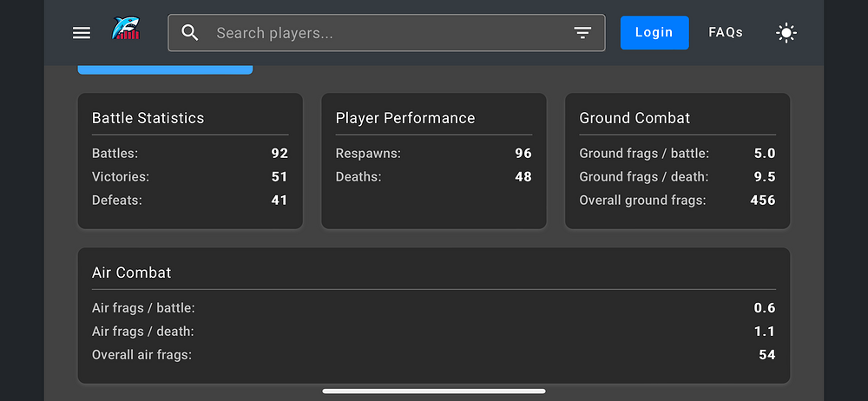Click the Login button

click(x=654, y=33)
